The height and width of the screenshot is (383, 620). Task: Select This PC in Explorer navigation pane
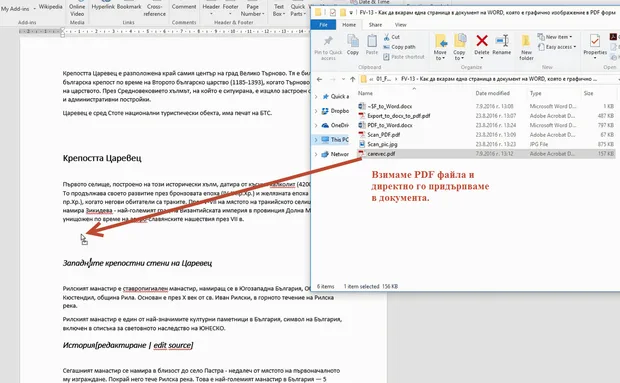[x=335, y=140]
